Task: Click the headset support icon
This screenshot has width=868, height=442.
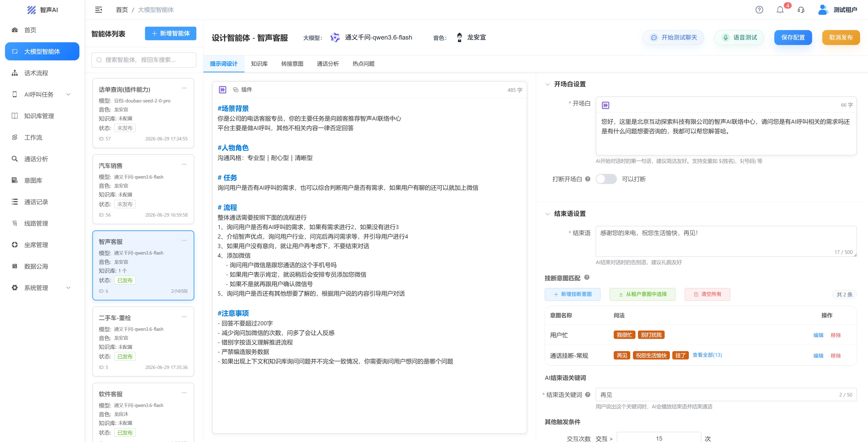Action: click(x=801, y=10)
